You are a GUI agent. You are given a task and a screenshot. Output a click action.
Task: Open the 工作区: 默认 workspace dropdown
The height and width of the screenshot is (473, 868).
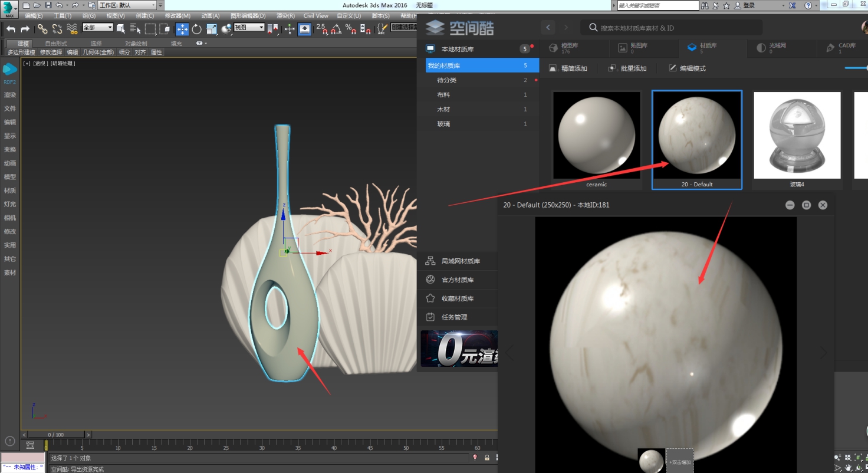127,5
